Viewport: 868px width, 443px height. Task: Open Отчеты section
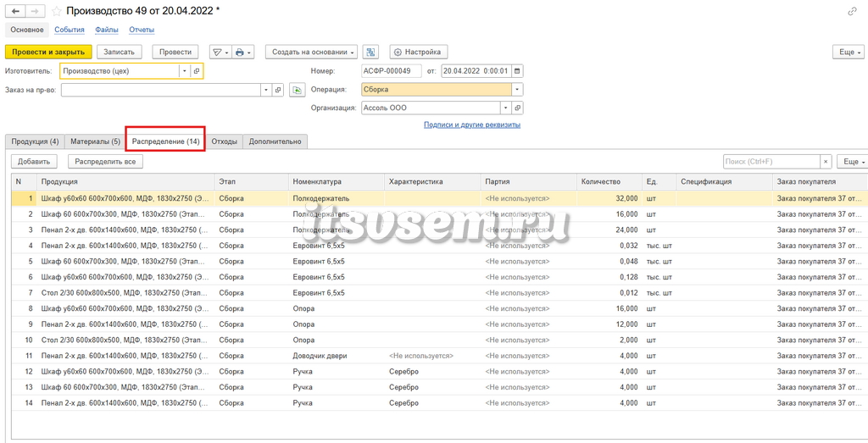pyautogui.click(x=142, y=30)
